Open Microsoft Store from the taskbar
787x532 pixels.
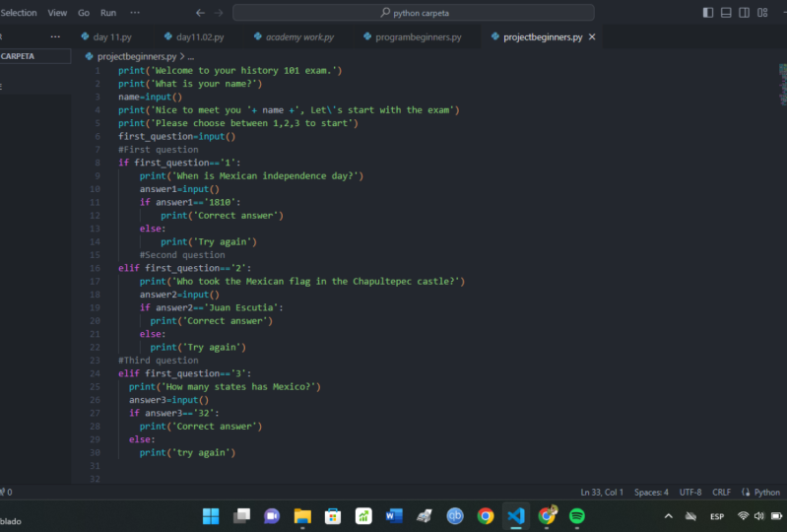point(333,516)
